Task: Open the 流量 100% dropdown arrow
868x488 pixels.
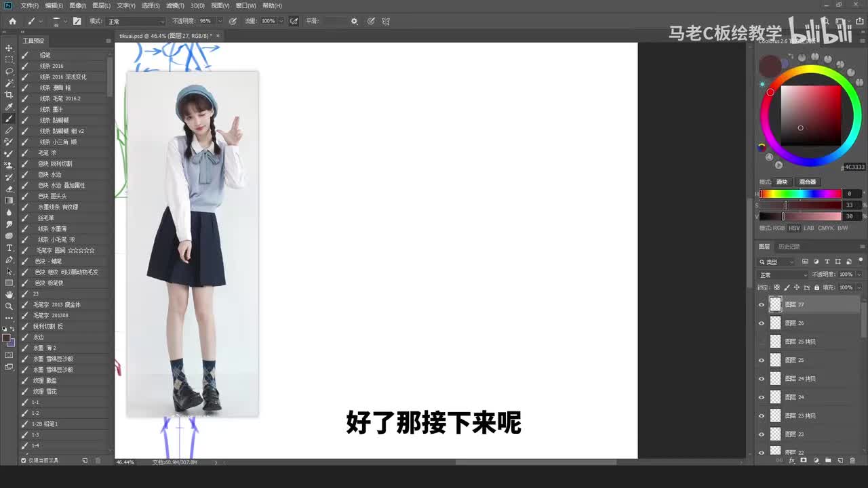Action: pyautogui.click(x=281, y=21)
